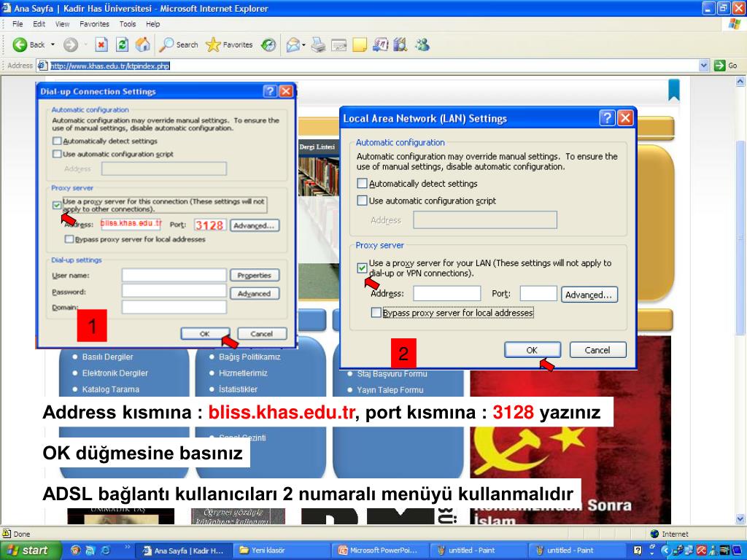Click the help question mark in LAN Settings

coord(607,118)
